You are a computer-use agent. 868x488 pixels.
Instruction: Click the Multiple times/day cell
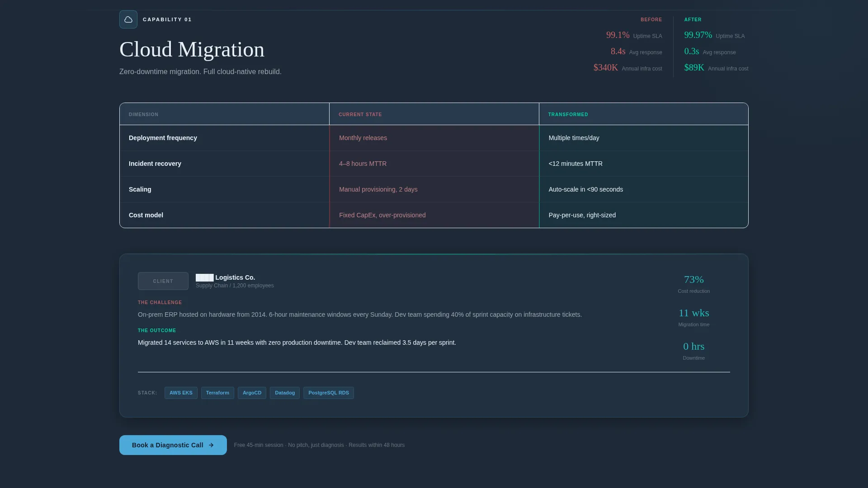point(644,138)
